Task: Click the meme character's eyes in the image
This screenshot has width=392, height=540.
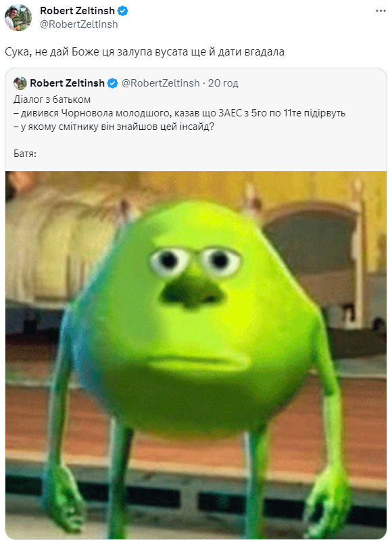Action: click(x=195, y=261)
